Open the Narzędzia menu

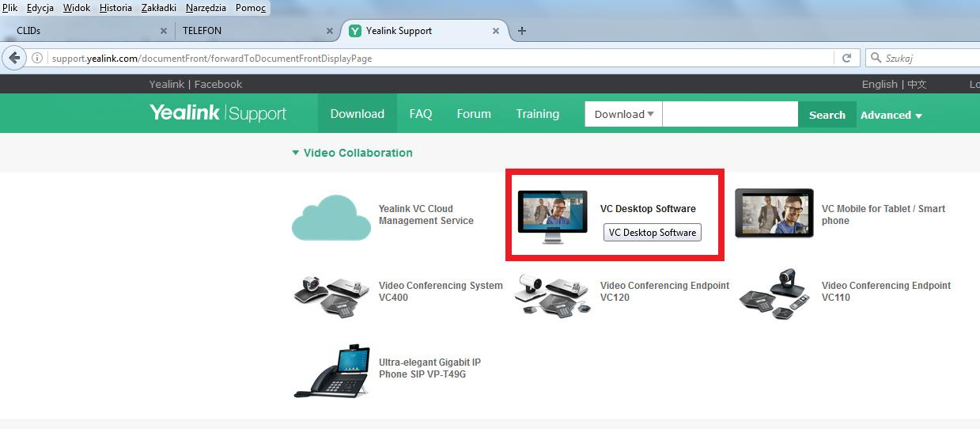[206, 8]
